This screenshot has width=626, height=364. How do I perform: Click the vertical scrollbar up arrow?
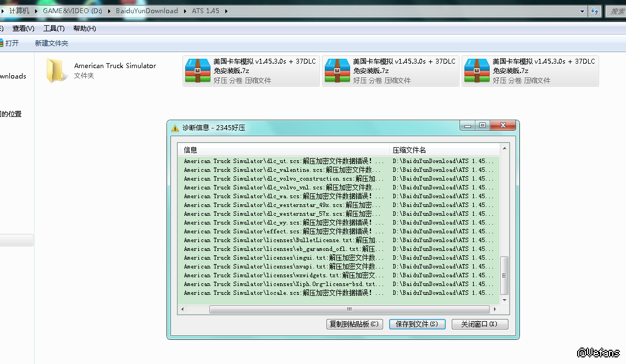[x=505, y=148]
